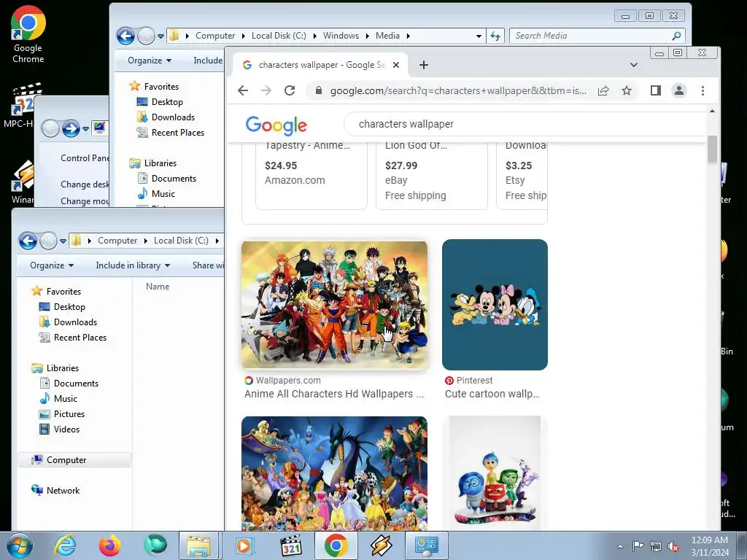Launch Firefox from the taskbar
Viewport: 747px width, 560px height.
[109, 545]
